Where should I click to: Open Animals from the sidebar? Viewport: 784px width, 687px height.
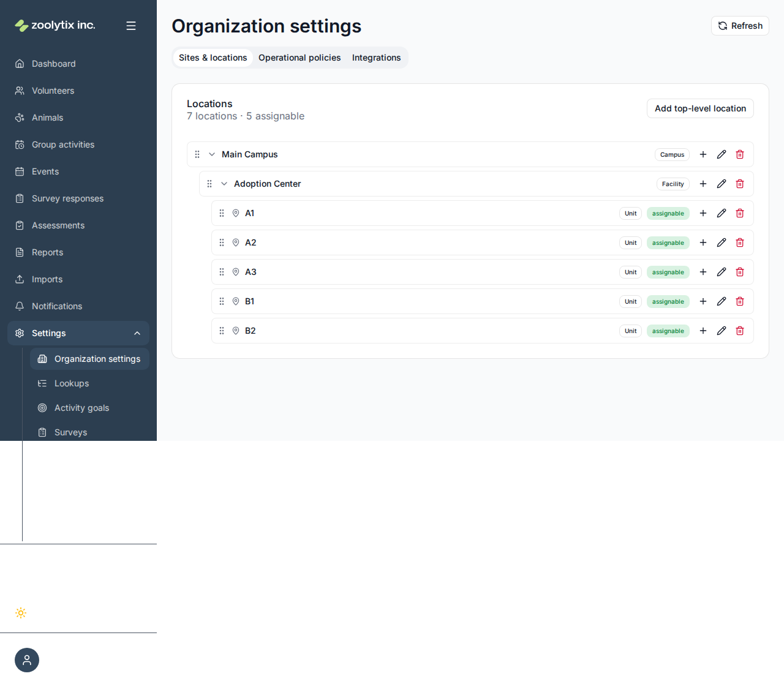[x=78, y=118]
